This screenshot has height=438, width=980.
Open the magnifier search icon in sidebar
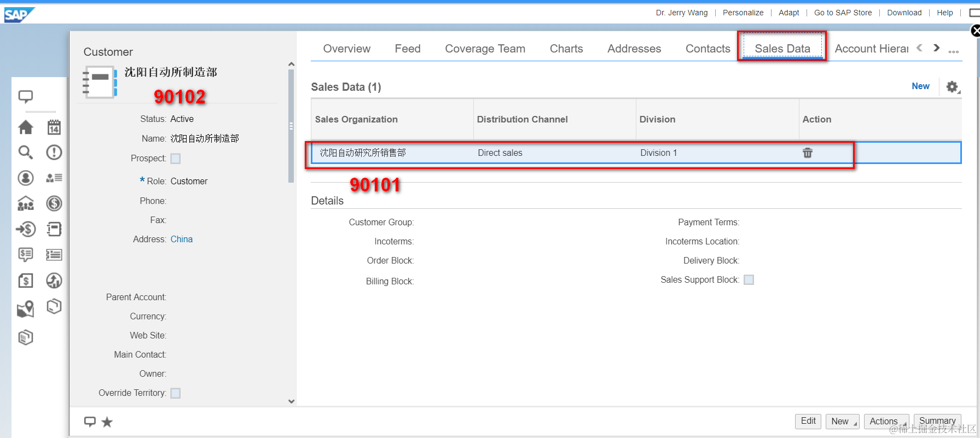(x=26, y=153)
